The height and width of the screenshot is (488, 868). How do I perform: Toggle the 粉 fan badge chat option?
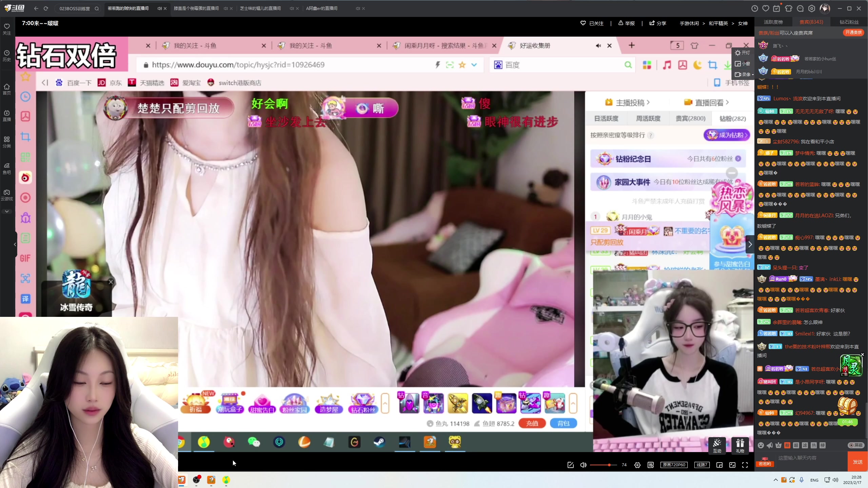(787, 445)
